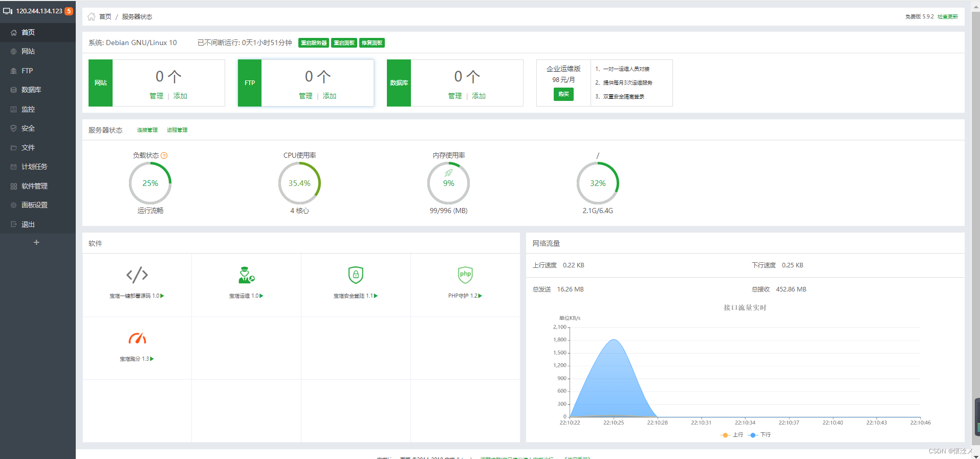
Task: Click the green 网站 block on the site card
Action: pos(100,83)
